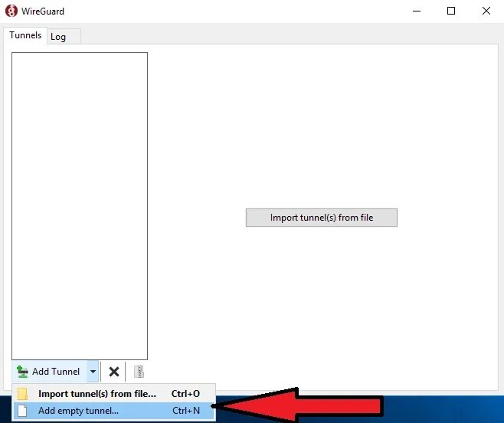
Task: Switch to the Log tab
Action: (64, 36)
